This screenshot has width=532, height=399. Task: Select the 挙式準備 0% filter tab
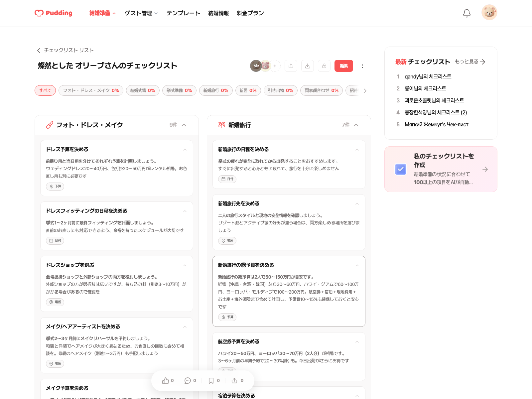coord(179,90)
